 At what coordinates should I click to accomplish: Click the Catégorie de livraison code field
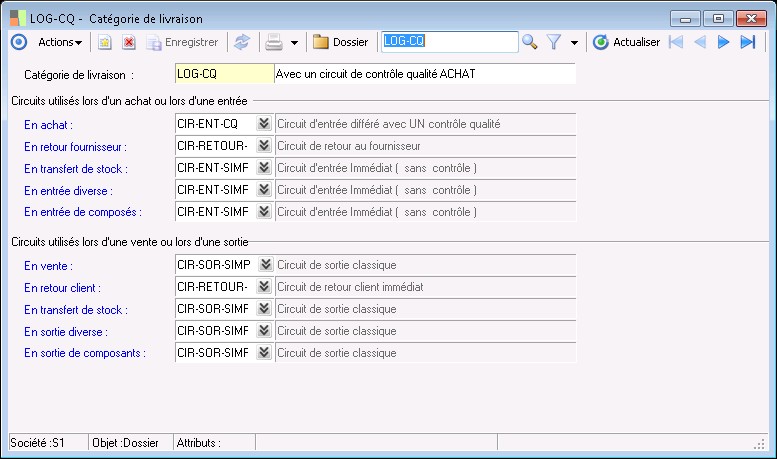(x=224, y=74)
